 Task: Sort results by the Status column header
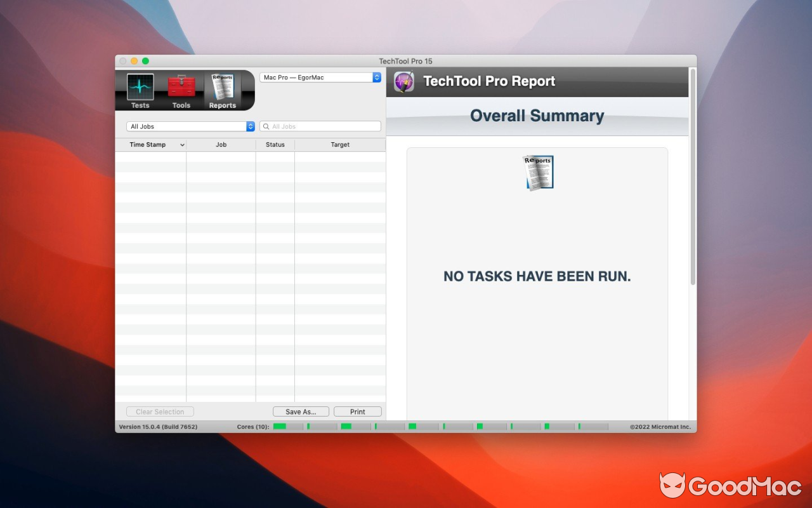pyautogui.click(x=275, y=144)
